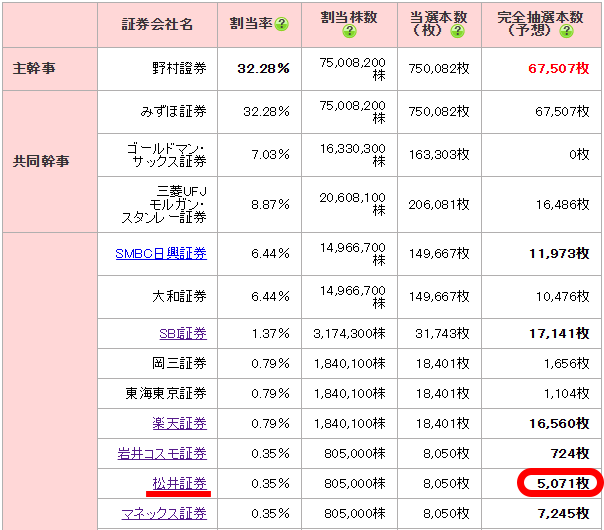Click the 1,104枚 value for 東海東京証券
604x530 pixels.
pos(567,394)
